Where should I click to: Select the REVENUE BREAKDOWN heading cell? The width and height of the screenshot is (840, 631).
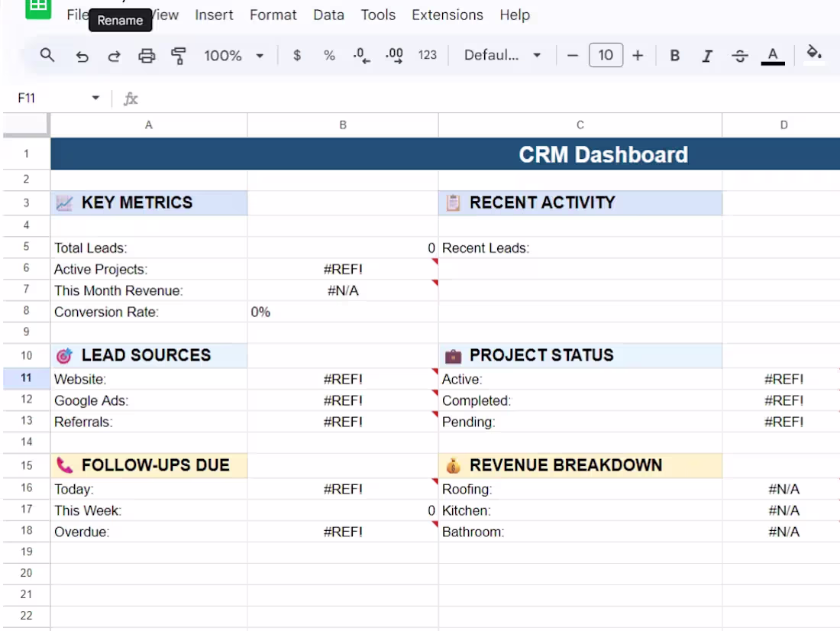[x=580, y=465]
